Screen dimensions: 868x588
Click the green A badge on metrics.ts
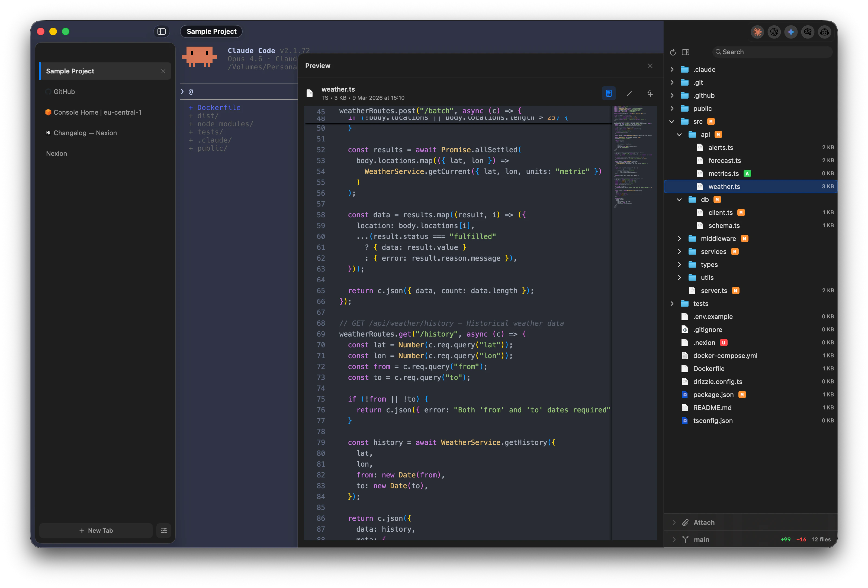click(x=747, y=174)
